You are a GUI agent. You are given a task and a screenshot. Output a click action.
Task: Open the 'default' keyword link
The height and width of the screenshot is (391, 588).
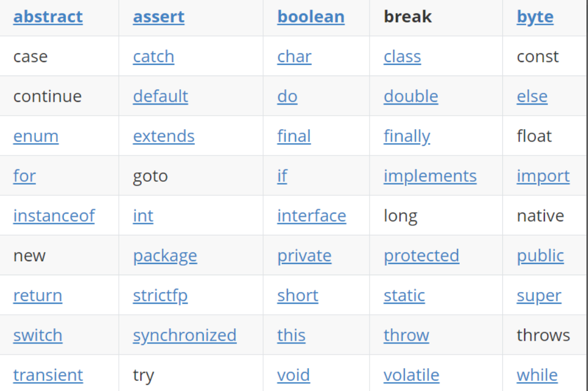click(x=160, y=96)
